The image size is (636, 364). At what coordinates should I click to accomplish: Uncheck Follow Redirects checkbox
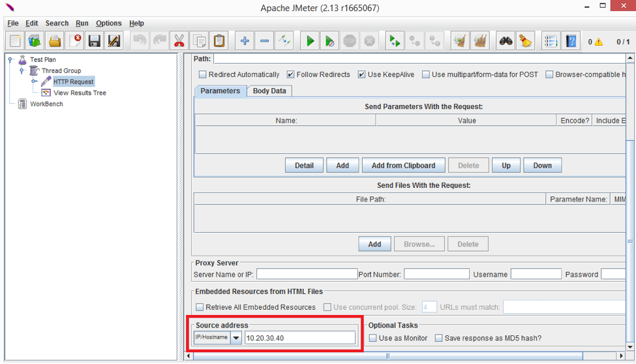tap(290, 74)
